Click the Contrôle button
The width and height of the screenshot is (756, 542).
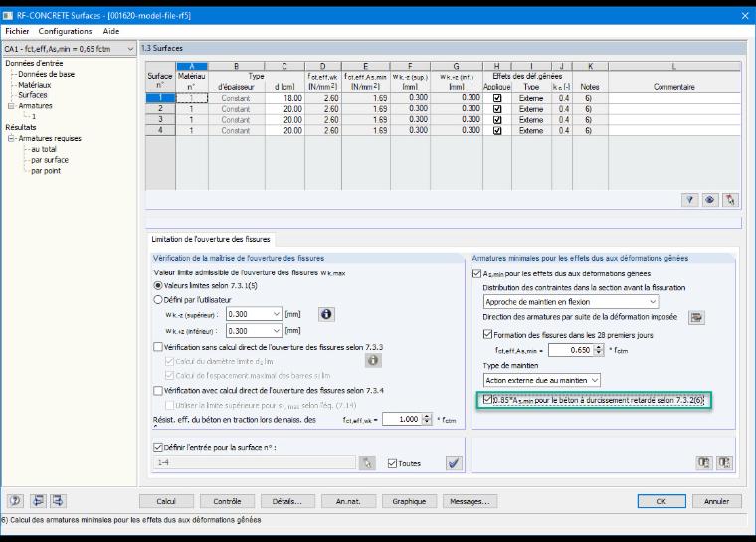click(x=227, y=501)
